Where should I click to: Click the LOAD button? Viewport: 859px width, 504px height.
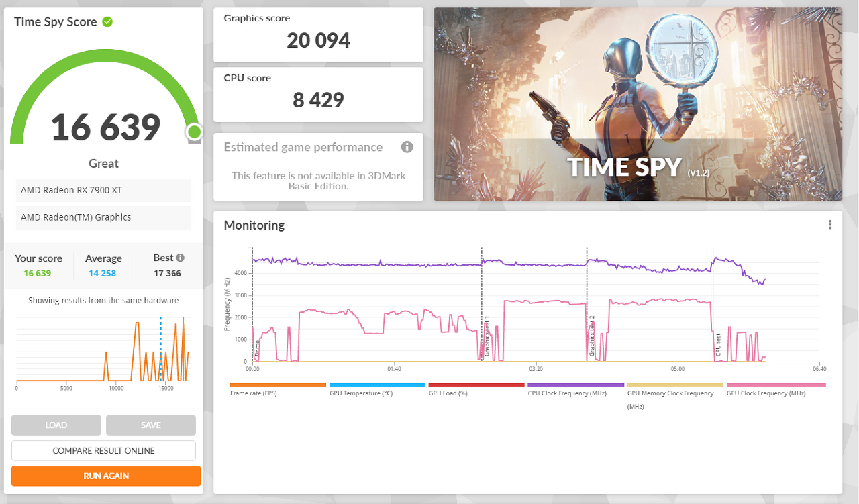(x=56, y=425)
